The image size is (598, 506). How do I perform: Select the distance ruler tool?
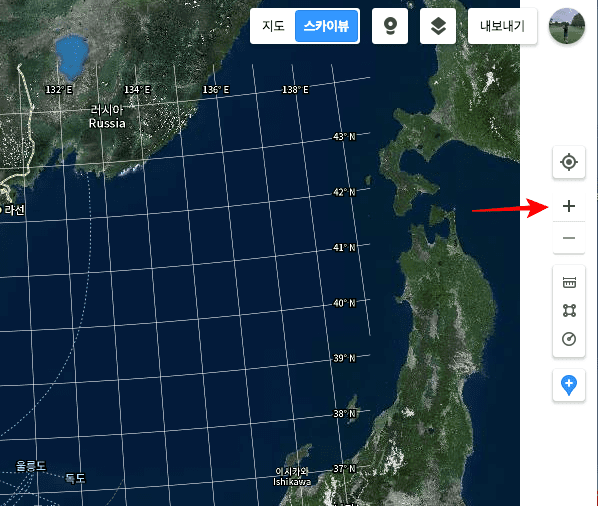point(569,283)
